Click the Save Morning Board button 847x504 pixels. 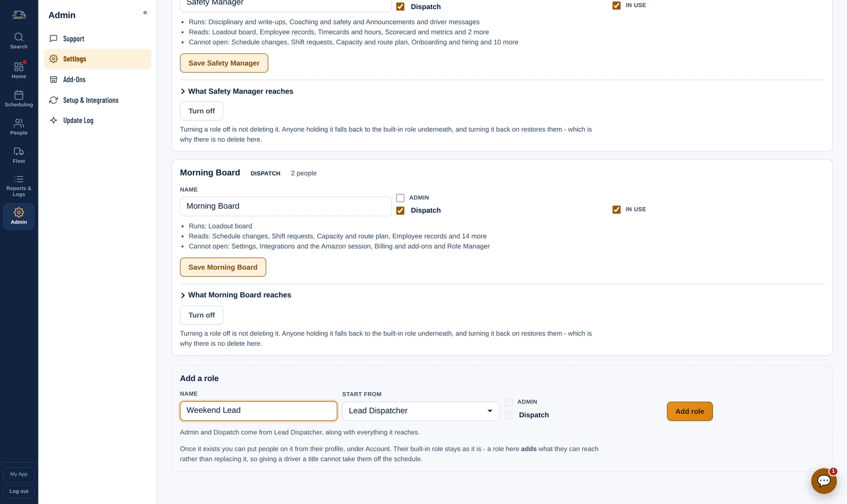pos(223,267)
